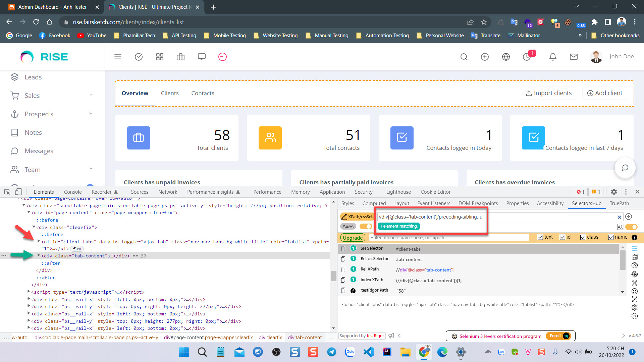Click the quick add plus-circle icon
644x362 pixels.
click(x=485, y=57)
